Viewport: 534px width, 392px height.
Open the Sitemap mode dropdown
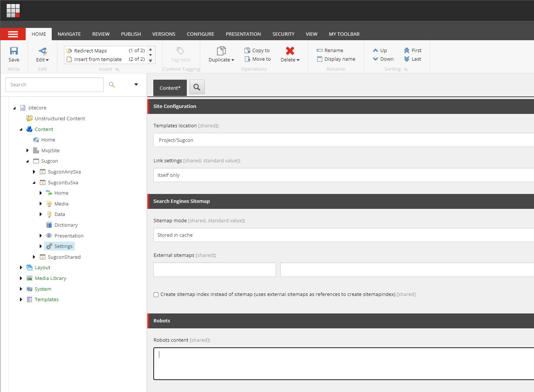point(343,235)
